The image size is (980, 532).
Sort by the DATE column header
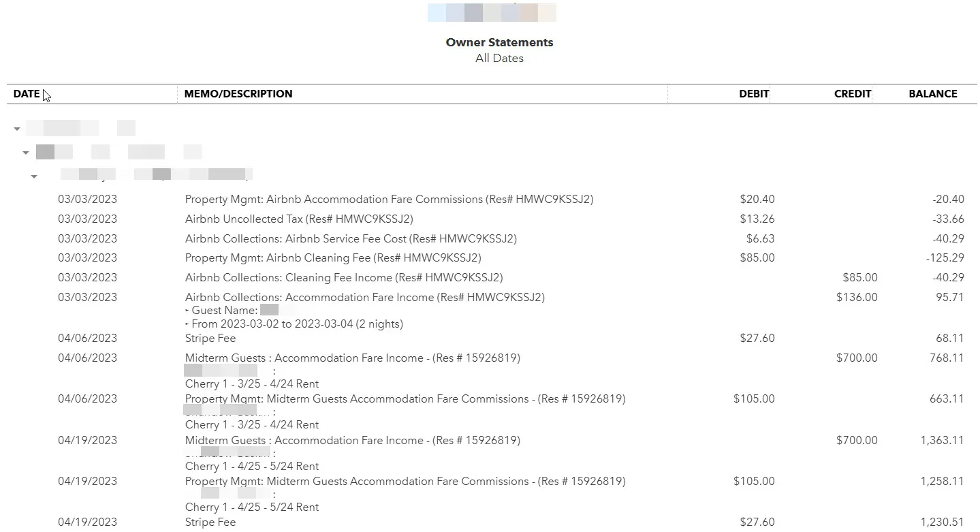click(x=27, y=94)
